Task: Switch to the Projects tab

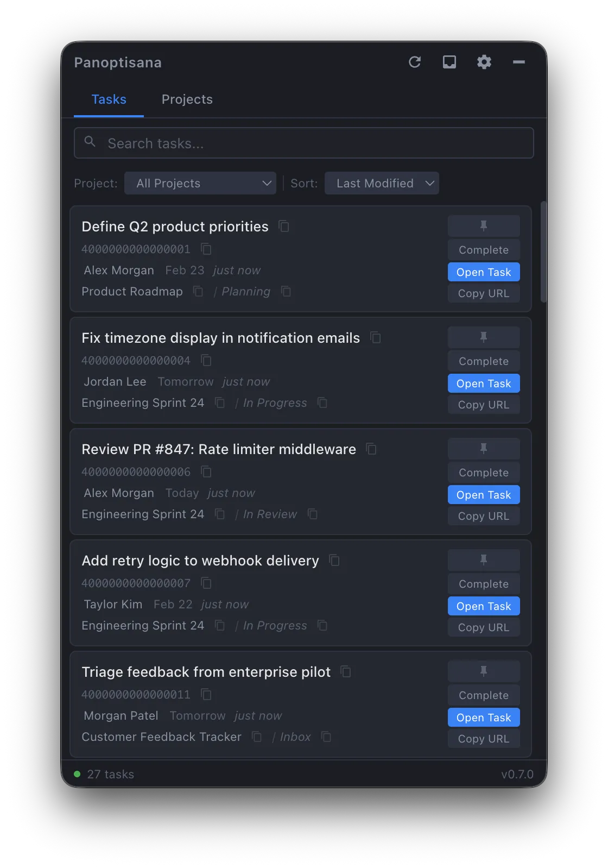Action: point(187,99)
